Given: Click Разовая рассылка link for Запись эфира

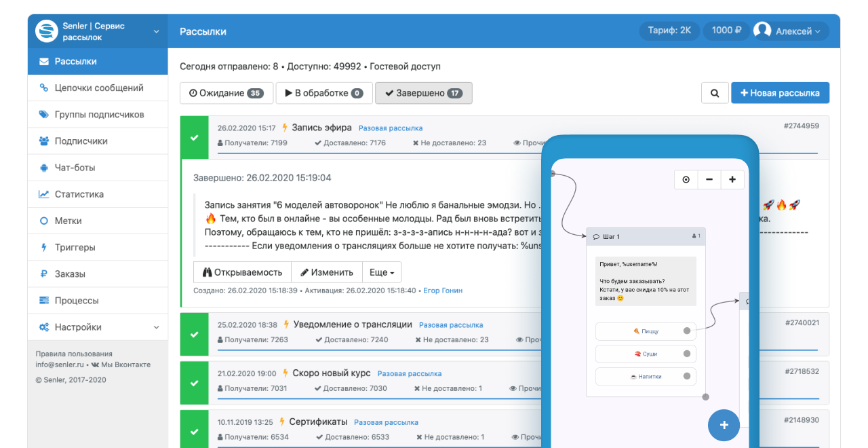Looking at the screenshot, I should pyautogui.click(x=391, y=128).
